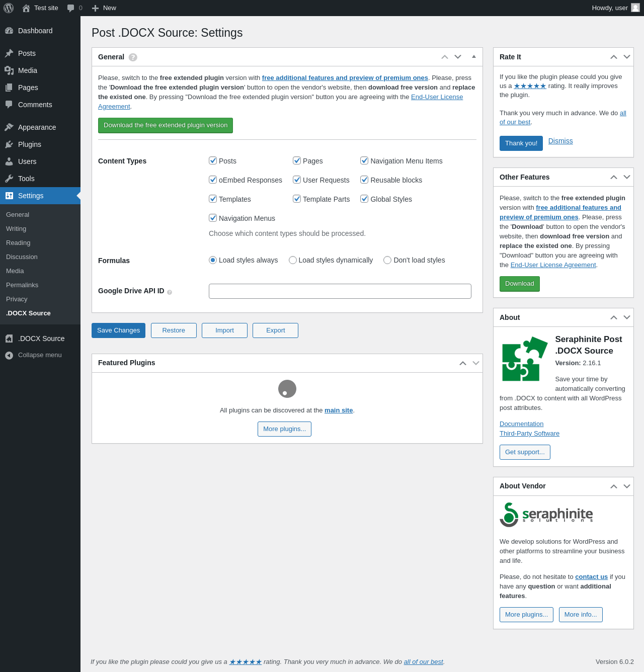Screen dimensions: 644x672
Task: Open Posts in the admin sidebar
Action: point(40,53)
